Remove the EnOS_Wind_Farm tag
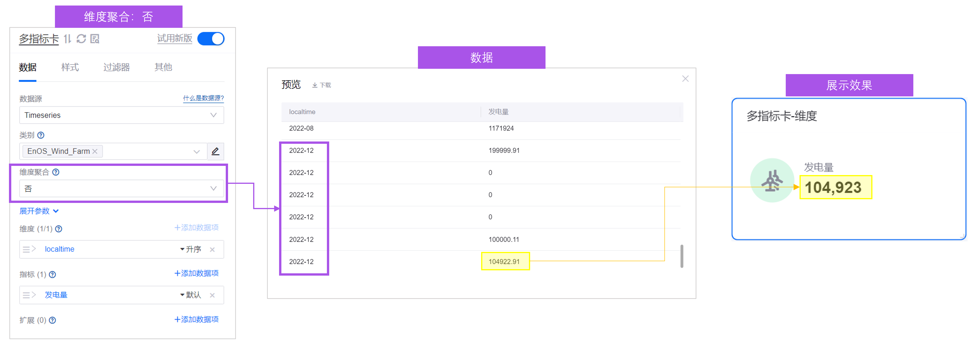Screen dimensions: 980x349 click(x=95, y=151)
